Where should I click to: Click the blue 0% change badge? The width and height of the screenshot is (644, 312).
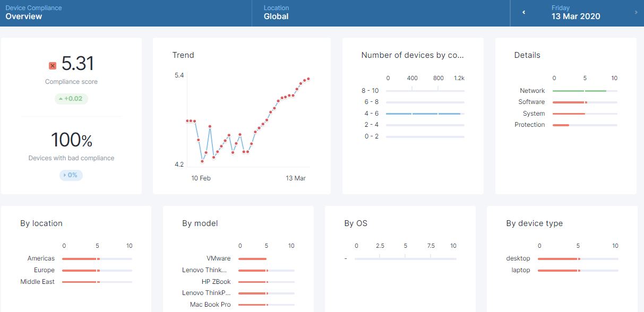(x=71, y=175)
